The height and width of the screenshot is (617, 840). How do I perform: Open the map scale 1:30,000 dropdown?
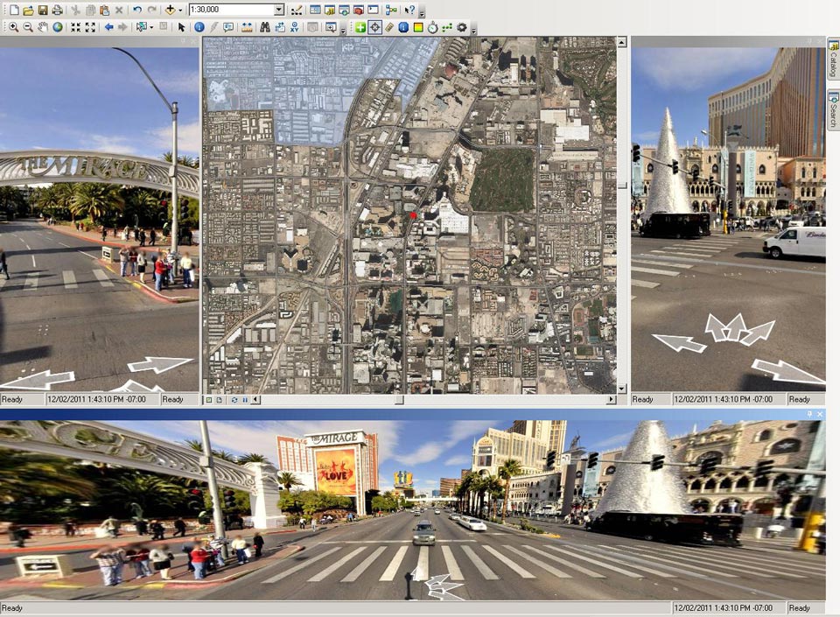coord(279,10)
